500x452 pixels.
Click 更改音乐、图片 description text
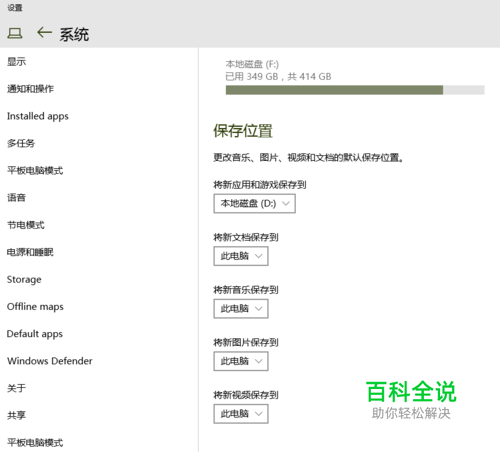click(308, 157)
